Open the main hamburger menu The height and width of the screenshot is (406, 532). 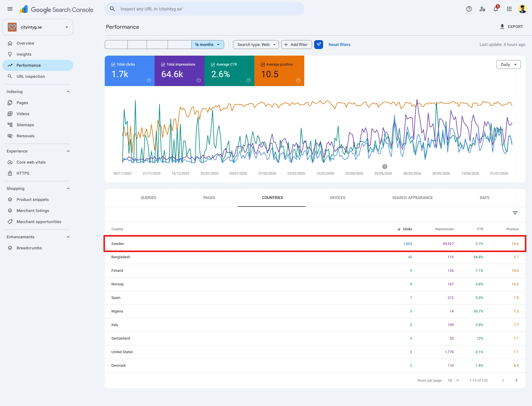(10, 9)
